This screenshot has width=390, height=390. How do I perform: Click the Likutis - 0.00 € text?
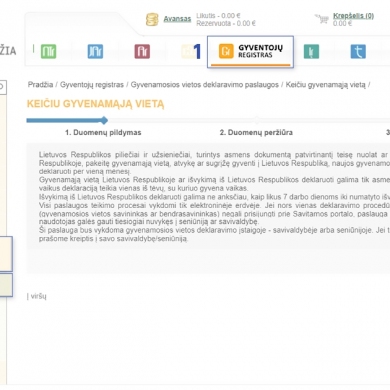point(218,16)
